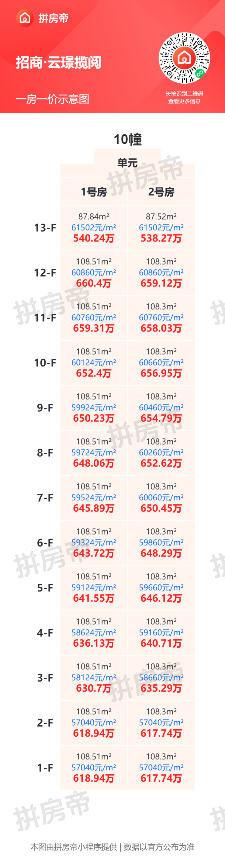Image resolution: width=225 pixels, height=868 pixels.
Task: Click the 641.55万 price on 5-F
Action: (x=94, y=598)
